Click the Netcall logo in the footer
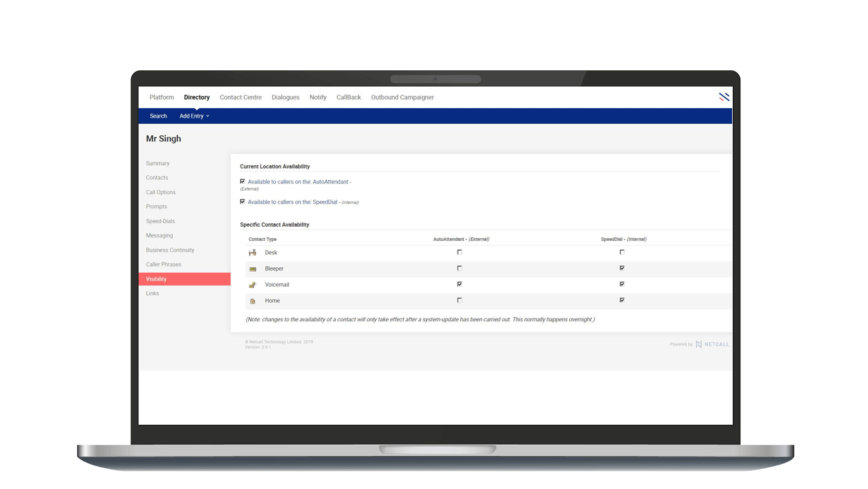 (713, 344)
